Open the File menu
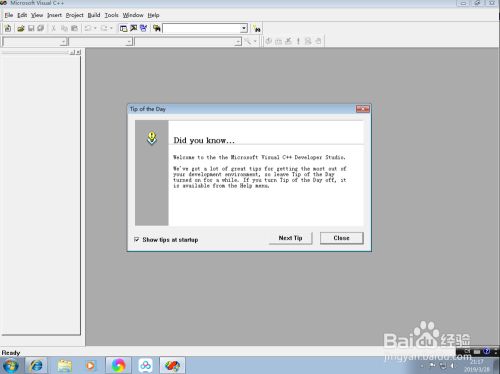 coord(9,15)
